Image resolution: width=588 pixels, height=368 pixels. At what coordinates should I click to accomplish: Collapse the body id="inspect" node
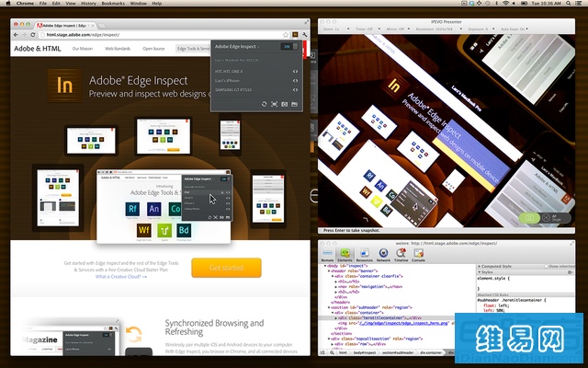coord(325,266)
